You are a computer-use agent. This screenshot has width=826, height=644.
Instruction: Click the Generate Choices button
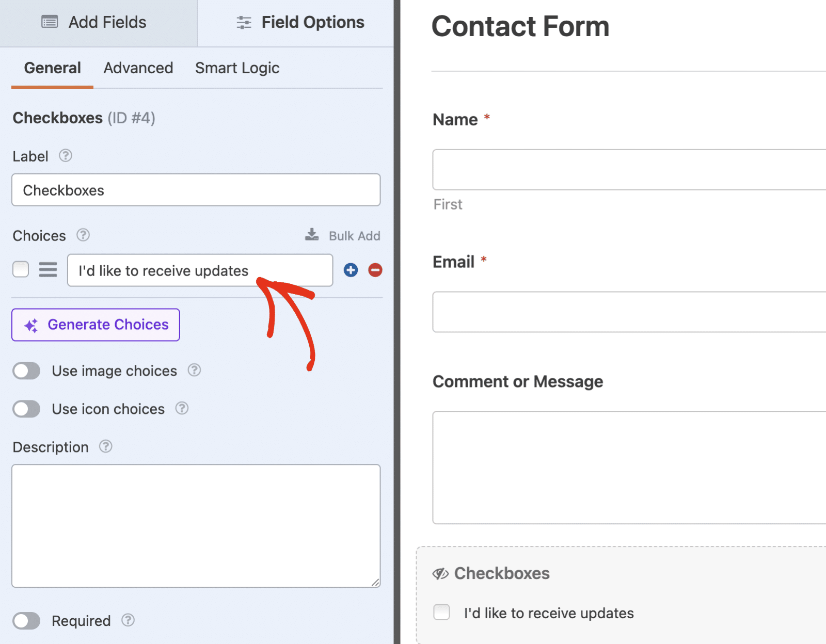coord(96,325)
